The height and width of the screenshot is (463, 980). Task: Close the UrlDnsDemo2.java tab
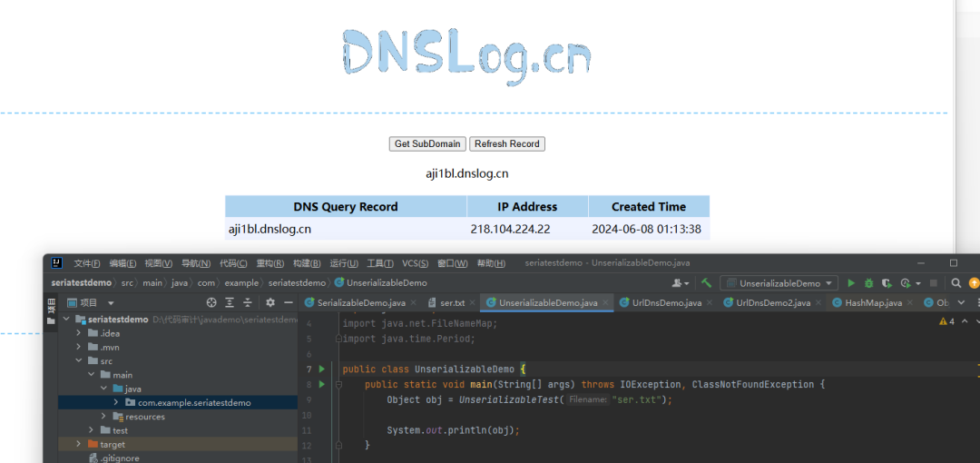tap(818, 303)
